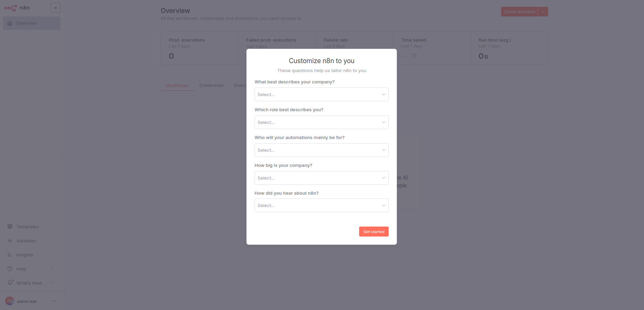The height and width of the screenshot is (310, 644).
Task: Click the 'Customize n8n to you' heading
Action: point(322,61)
